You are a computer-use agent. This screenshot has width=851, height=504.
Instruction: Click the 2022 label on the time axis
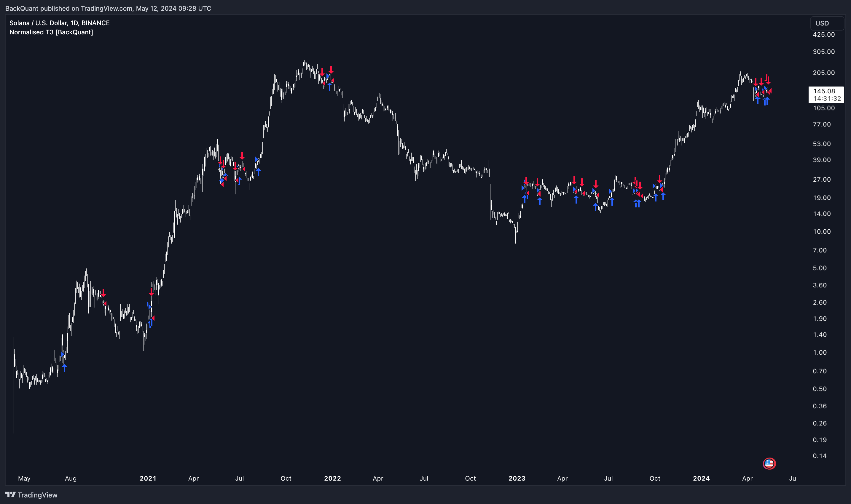coord(332,478)
